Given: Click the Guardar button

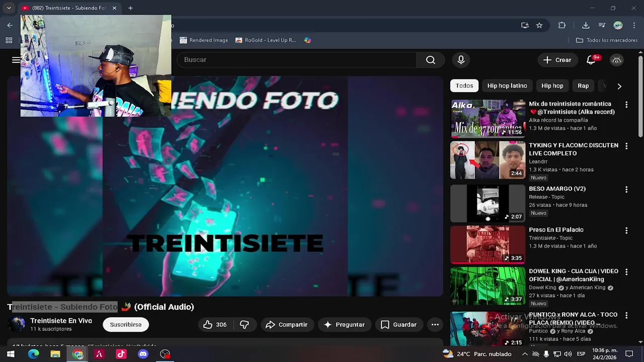Looking at the screenshot, I should 398,325.
